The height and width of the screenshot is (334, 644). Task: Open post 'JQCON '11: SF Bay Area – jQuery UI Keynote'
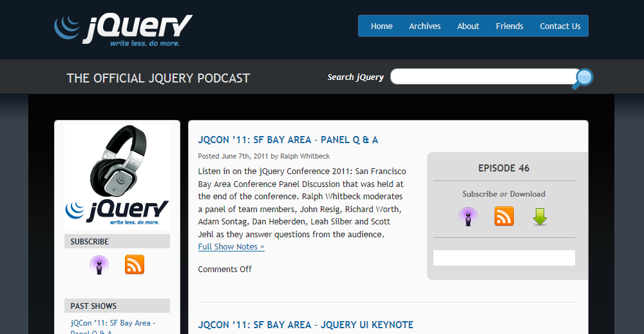coord(305,325)
